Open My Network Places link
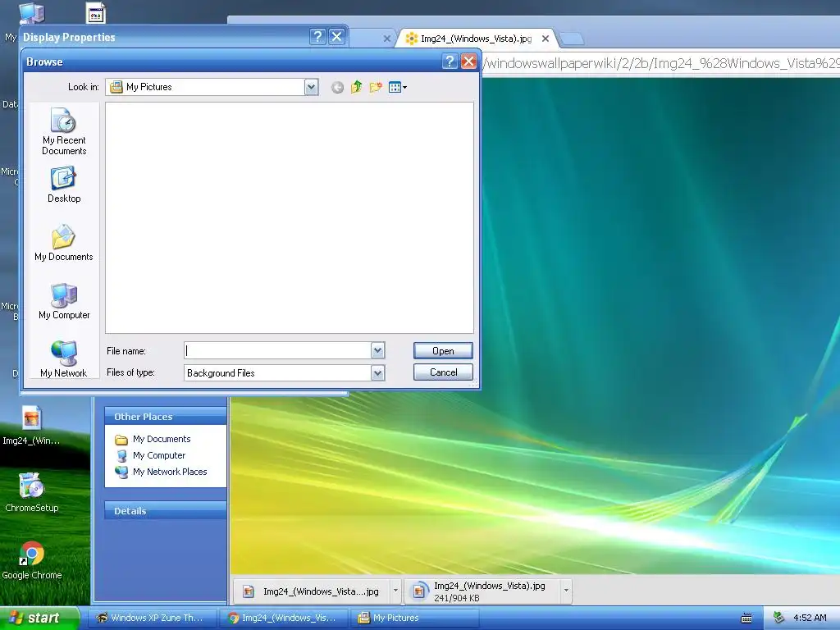The height and width of the screenshot is (630, 840). point(169,472)
